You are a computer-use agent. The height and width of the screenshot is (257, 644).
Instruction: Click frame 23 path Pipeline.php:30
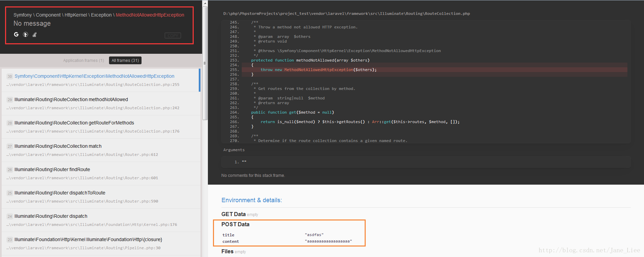click(83, 248)
